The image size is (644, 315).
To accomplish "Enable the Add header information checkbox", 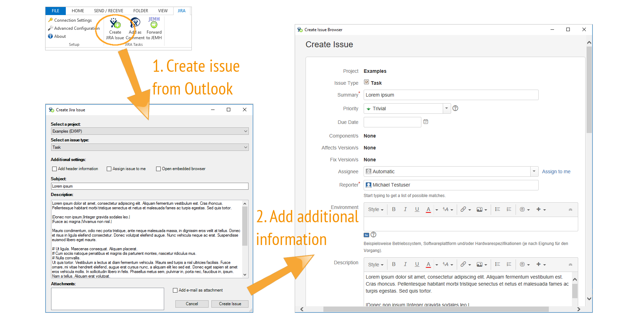I will pos(54,169).
